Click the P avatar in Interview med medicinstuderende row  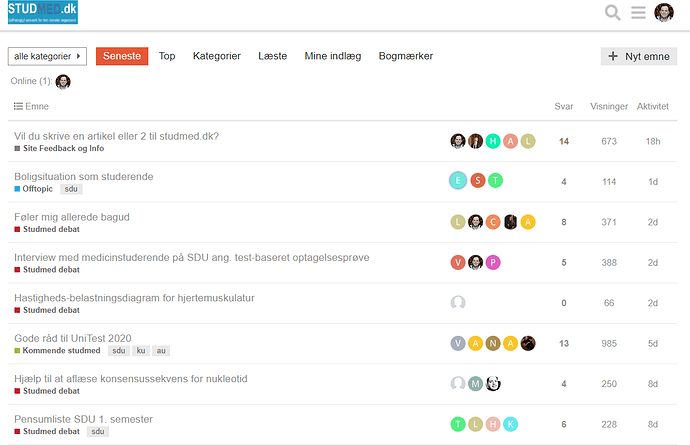click(493, 263)
